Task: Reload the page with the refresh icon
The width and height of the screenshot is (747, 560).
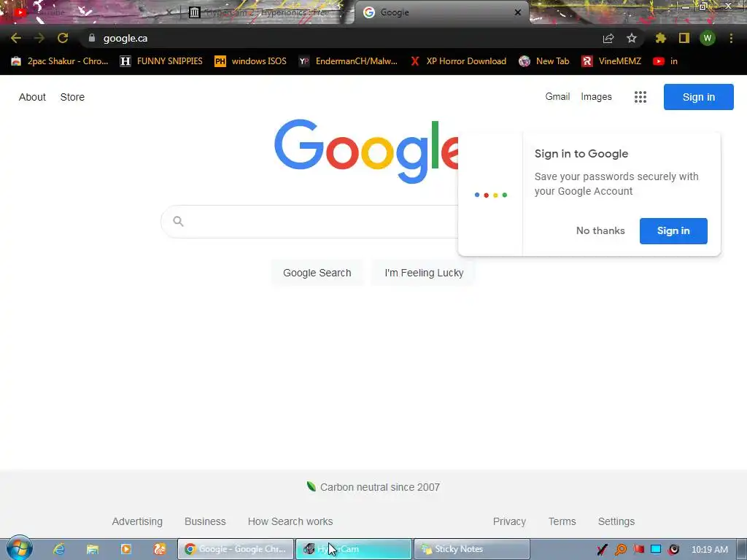Action: (x=63, y=38)
